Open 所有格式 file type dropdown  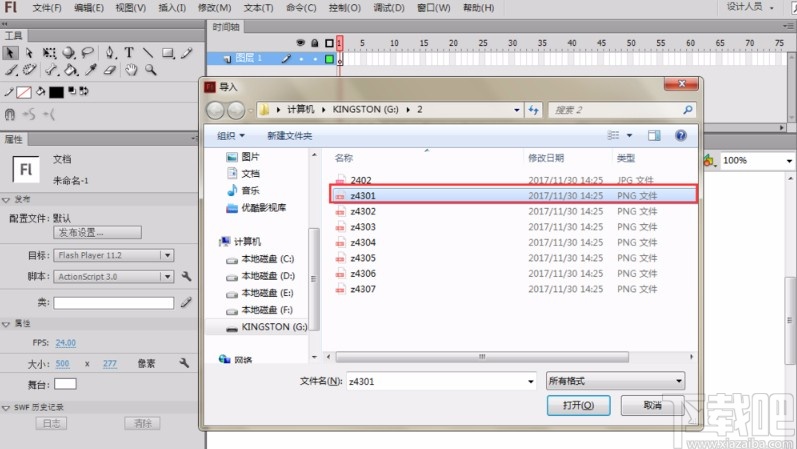click(x=616, y=381)
